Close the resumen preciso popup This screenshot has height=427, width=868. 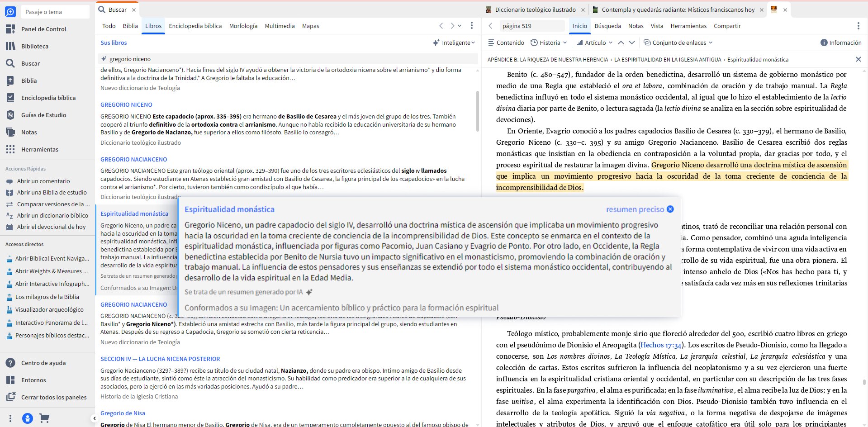point(670,209)
